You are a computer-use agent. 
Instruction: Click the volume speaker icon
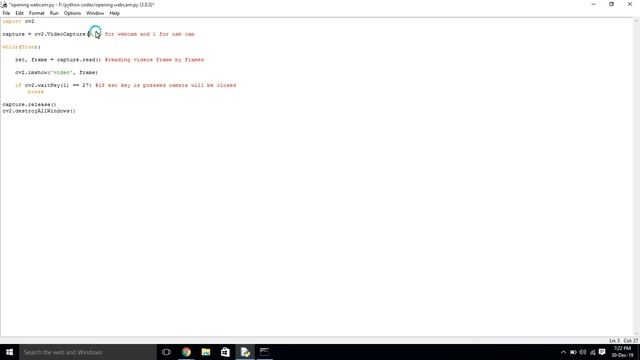[583, 352]
